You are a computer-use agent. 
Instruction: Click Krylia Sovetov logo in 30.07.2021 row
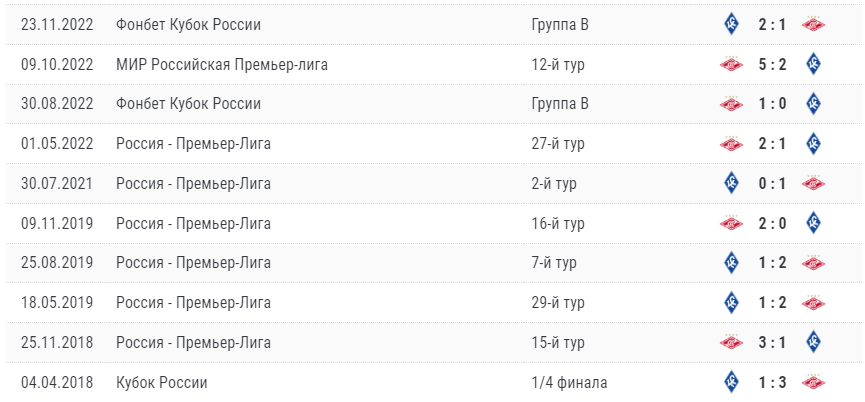point(731,183)
